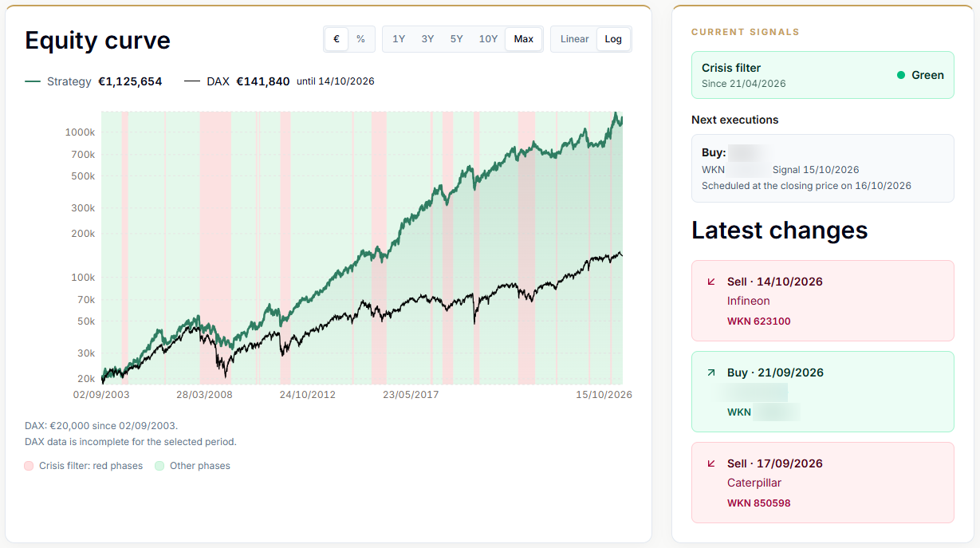Open the Buy 21/09/2026 heading
Screen dimensions: 980x548
coord(775,373)
